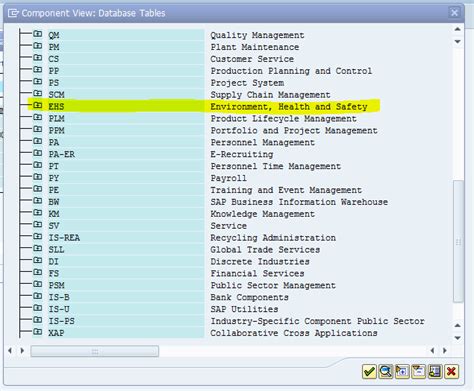Click 'Training and Event Management' text
Image resolution: width=474 pixels, height=391 pixels.
[x=286, y=190]
